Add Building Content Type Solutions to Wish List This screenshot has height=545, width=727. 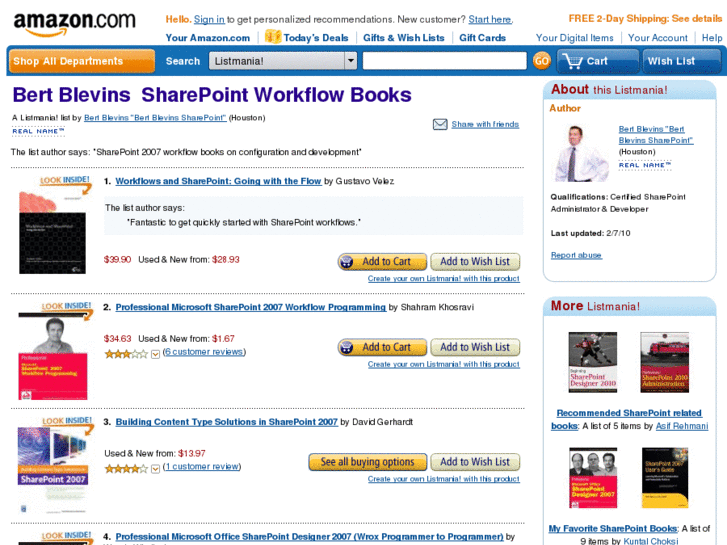475,462
